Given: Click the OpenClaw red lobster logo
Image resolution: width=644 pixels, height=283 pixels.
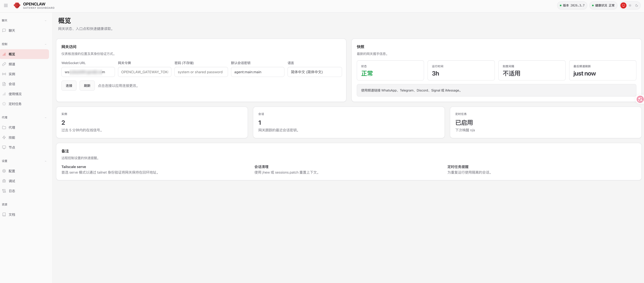Looking at the screenshot, I should (17, 5).
